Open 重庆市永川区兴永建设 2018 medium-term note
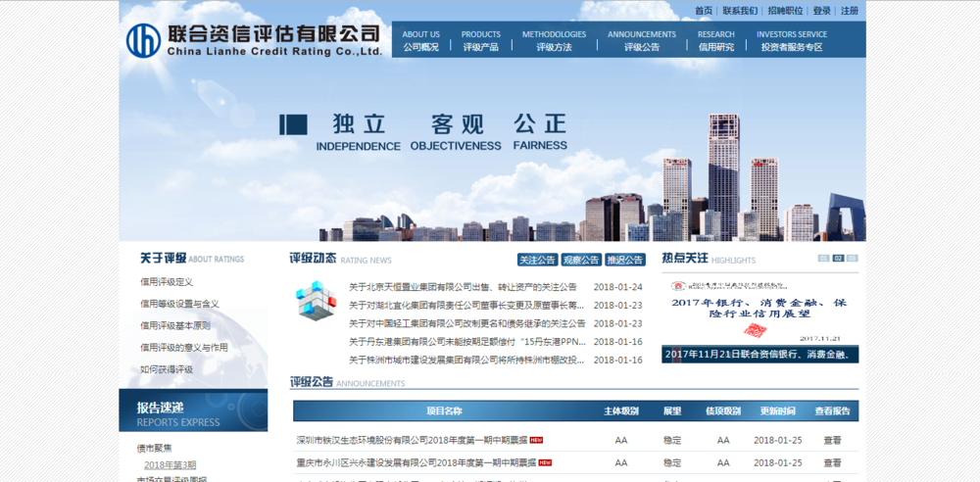980x482 pixels. coord(416,463)
